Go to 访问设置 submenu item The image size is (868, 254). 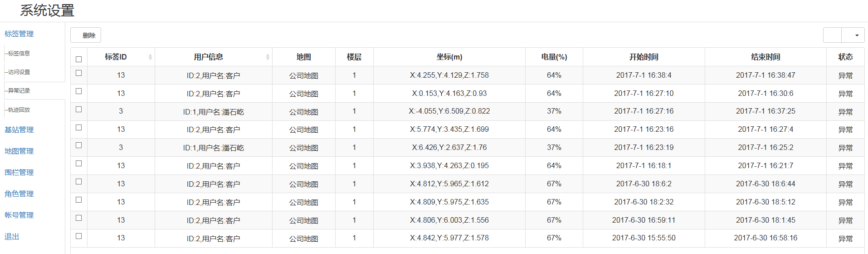19,72
